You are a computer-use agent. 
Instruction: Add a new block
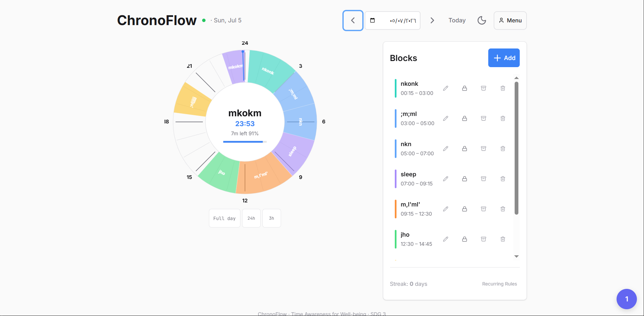[x=504, y=58]
